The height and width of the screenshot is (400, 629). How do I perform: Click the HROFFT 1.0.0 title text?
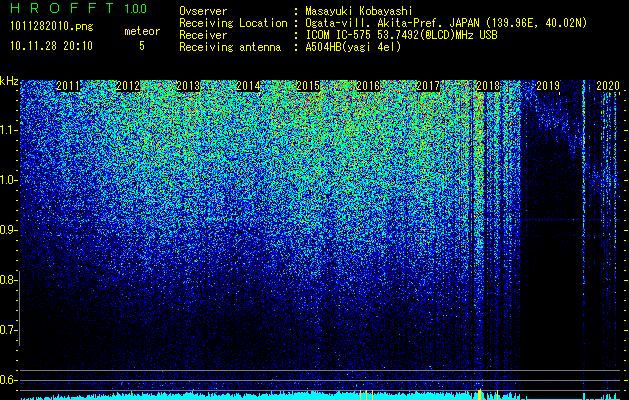[x=79, y=9]
